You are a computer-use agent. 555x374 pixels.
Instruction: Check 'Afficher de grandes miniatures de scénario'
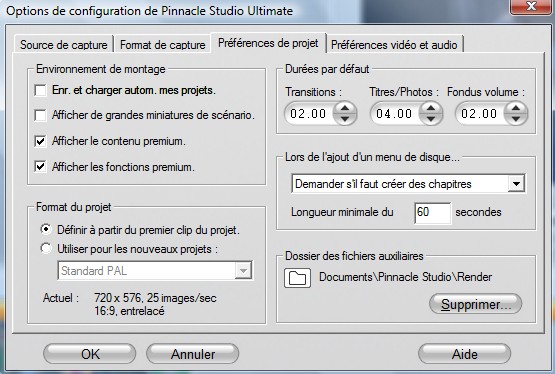[x=40, y=115]
